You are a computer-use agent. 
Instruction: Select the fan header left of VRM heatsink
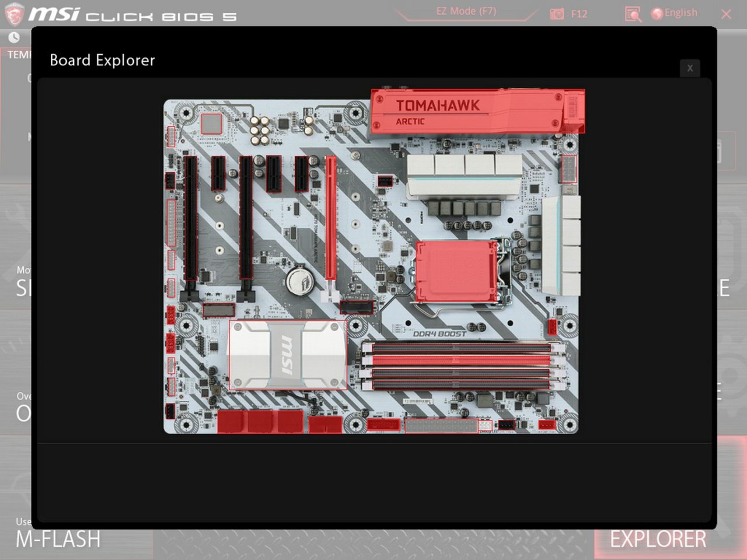pos(385,180)
